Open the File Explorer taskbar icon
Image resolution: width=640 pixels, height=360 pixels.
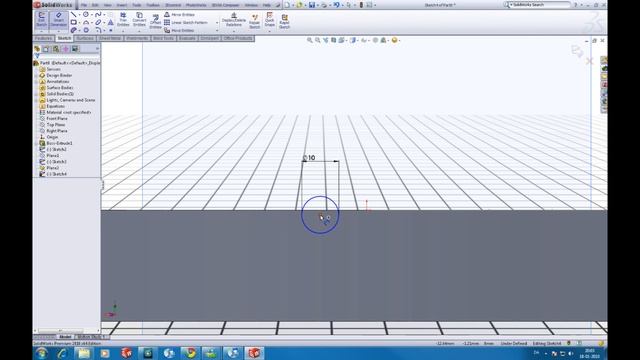pyautogui.click(x=84, y=353)
